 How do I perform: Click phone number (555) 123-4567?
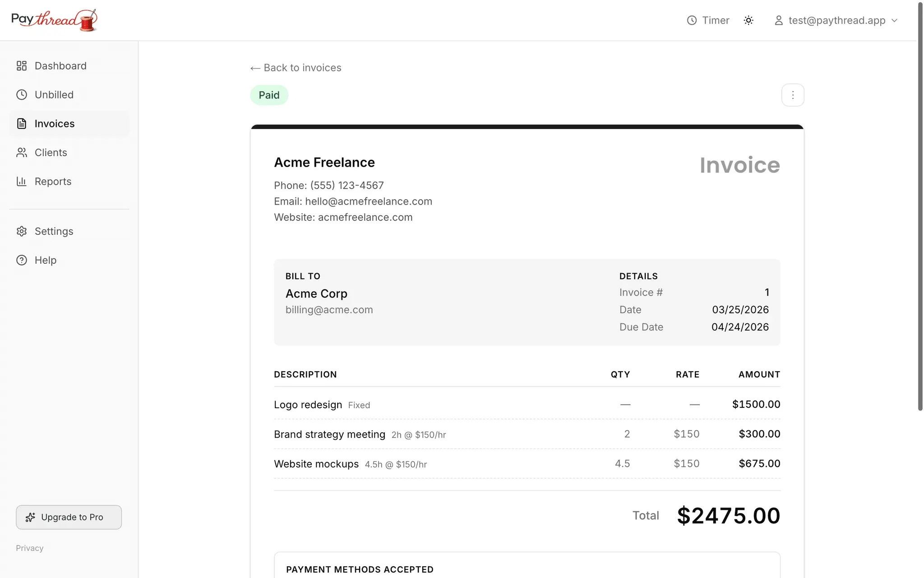pyautogui.click(x=347, y=186)
